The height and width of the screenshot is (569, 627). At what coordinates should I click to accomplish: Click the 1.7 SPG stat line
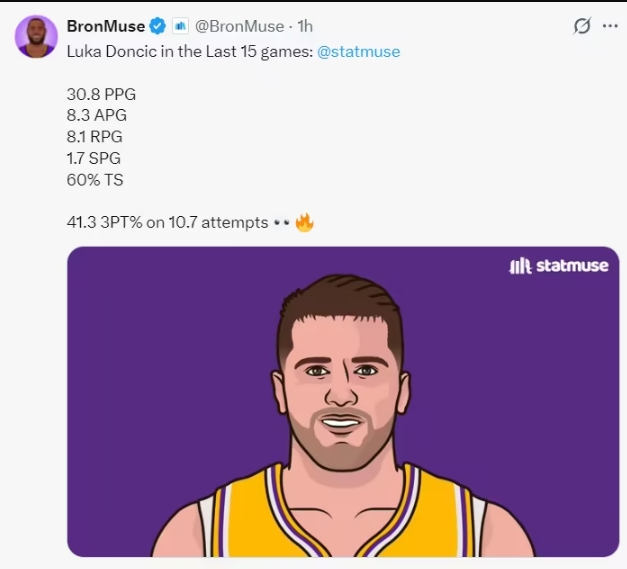[95, 158]
